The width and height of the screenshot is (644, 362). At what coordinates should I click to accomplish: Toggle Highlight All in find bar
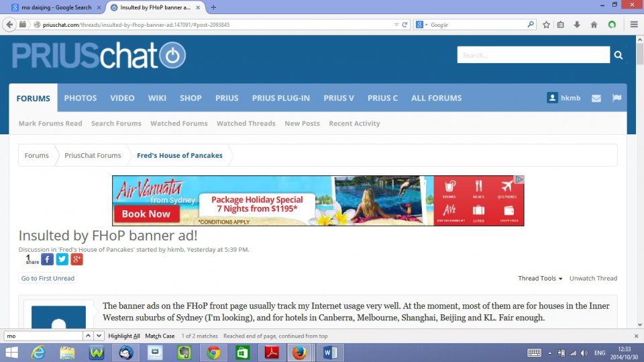124,336
